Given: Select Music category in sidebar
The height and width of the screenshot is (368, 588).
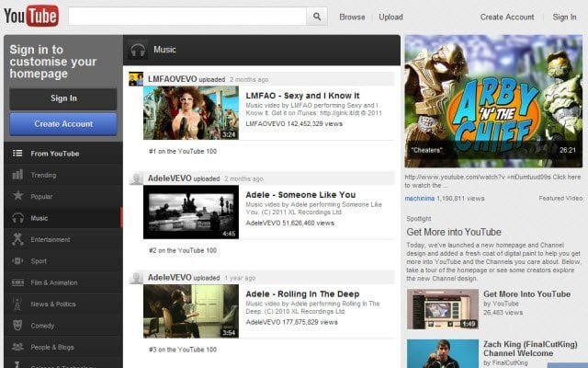Looking at the screenshot, I should (x=63, y=218).
